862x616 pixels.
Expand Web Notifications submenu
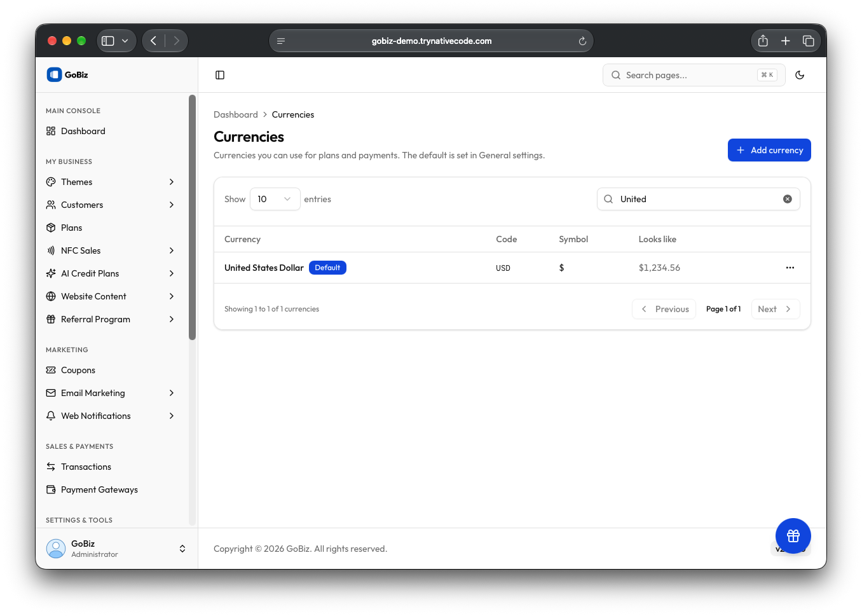click(x=111, y=416)
